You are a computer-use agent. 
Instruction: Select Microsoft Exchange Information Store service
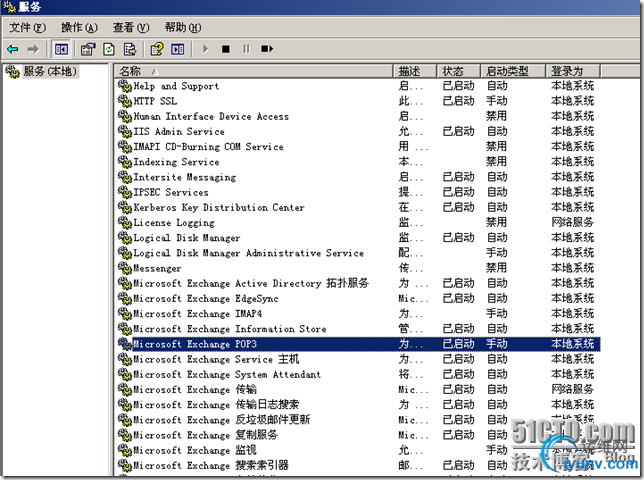(230, 329)
